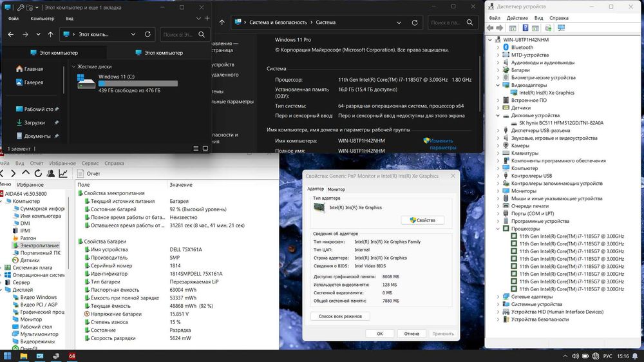The height and width of the screenshot is (362, 644).
Task: Click notification bell in system tray
Action: (x=636, y=356)
